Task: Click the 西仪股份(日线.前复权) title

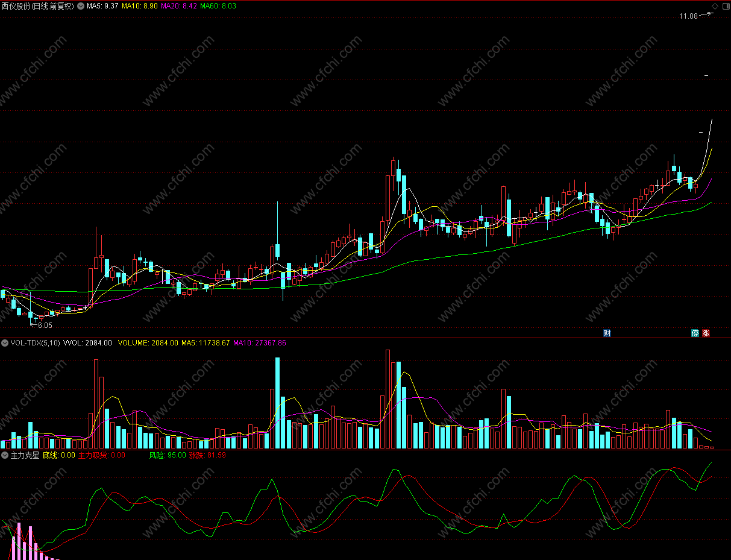Action: point(38,6)
